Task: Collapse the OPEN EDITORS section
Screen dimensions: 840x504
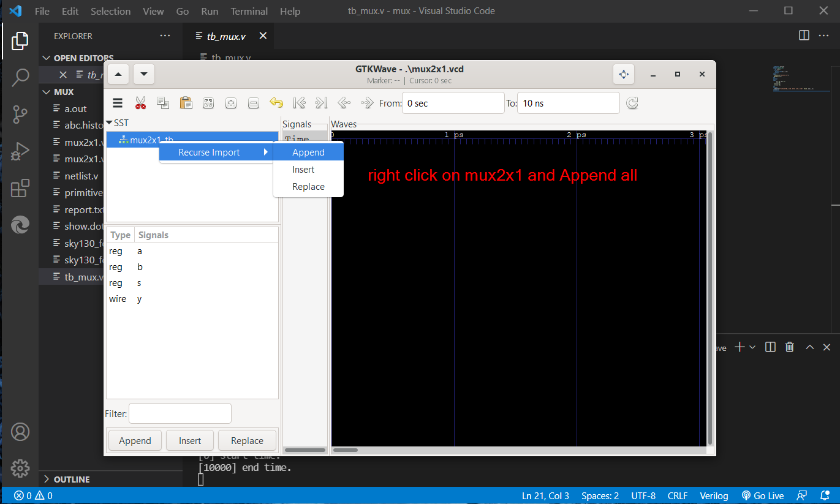Action: [x=46, y=58]
